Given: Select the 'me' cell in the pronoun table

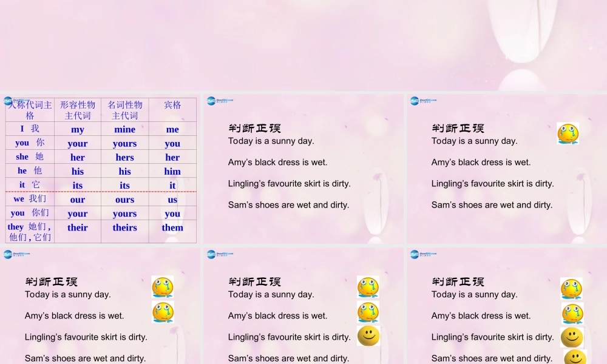Looking at the screenshot, I should point(172,129).
